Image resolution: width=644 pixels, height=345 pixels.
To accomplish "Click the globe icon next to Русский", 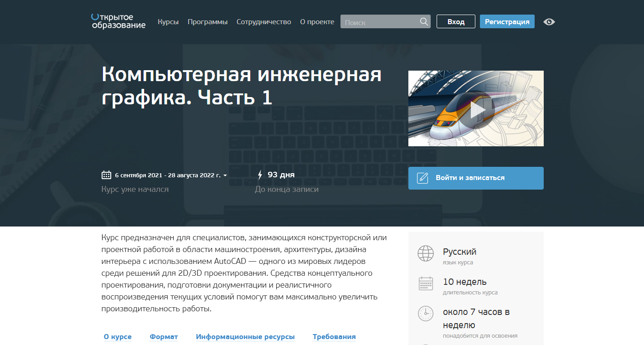I will click(x=425, y=253).
